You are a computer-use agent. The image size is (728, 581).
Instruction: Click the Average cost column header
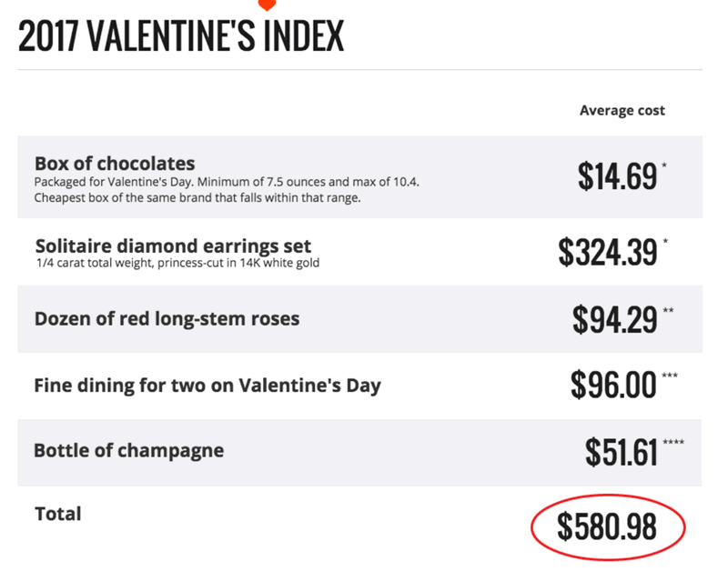[x=622, y=110]
